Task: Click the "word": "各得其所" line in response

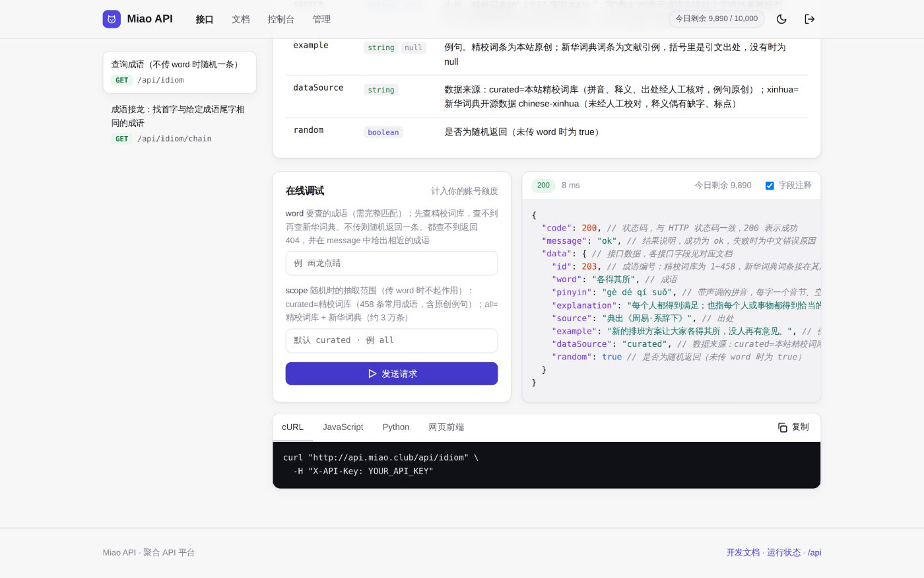Action: click(614, 279)
